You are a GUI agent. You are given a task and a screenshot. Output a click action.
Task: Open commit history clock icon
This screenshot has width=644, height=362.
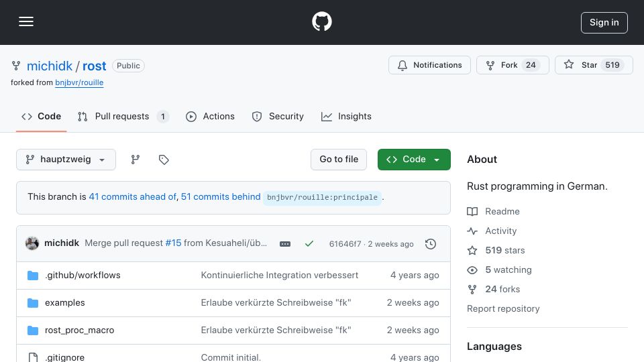(431, 244)
